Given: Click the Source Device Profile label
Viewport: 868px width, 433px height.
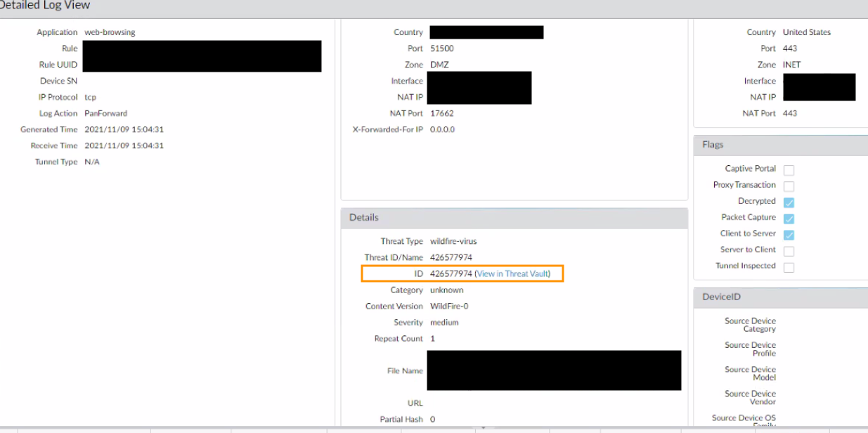Looking at the screenshot, I should (x=750, y=349).
